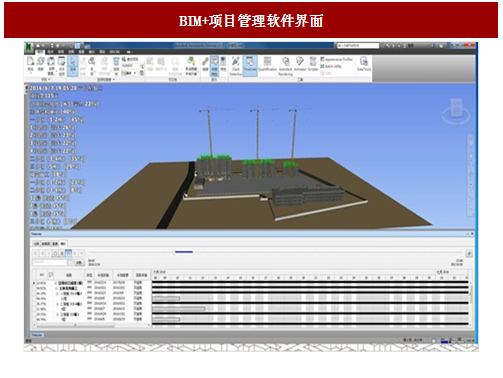Launch Autodesk Rendering from the ribbon
The width and height of the screenshot is (503, 378).
tap(285, 65)
